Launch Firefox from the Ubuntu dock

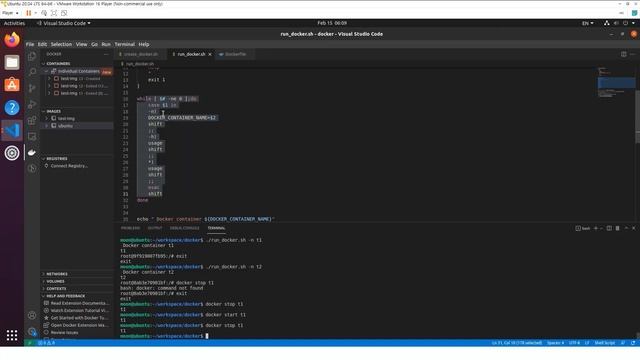coord(12,40)
